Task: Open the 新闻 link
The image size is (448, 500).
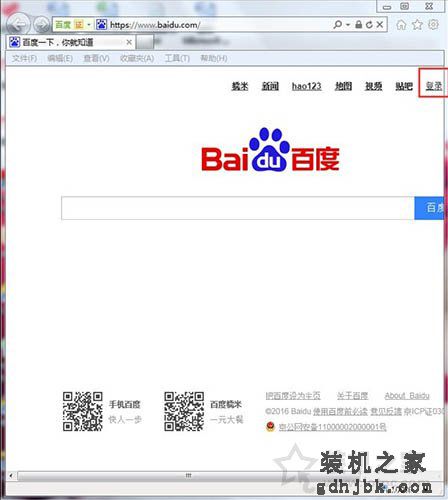Action: tap(270, 86)
